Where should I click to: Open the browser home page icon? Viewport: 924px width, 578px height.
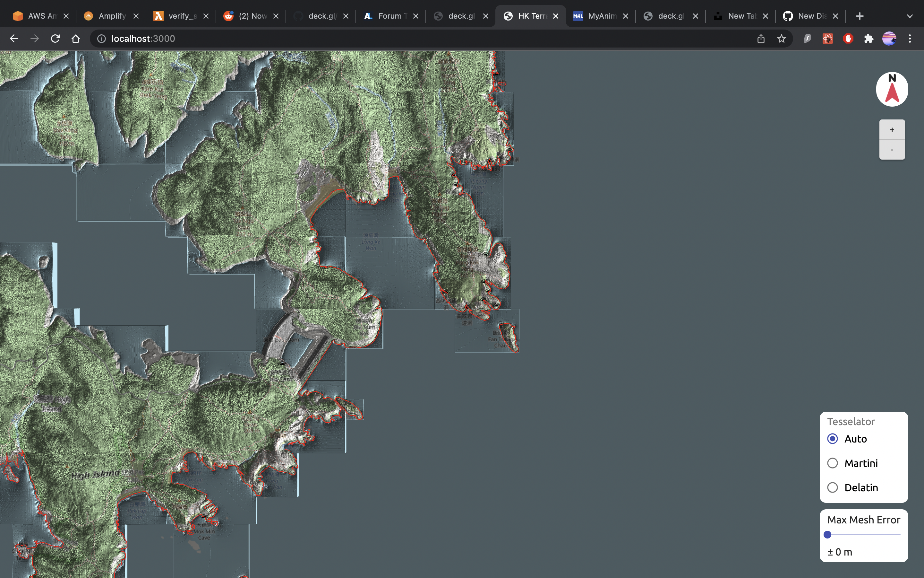coord(76,39)
